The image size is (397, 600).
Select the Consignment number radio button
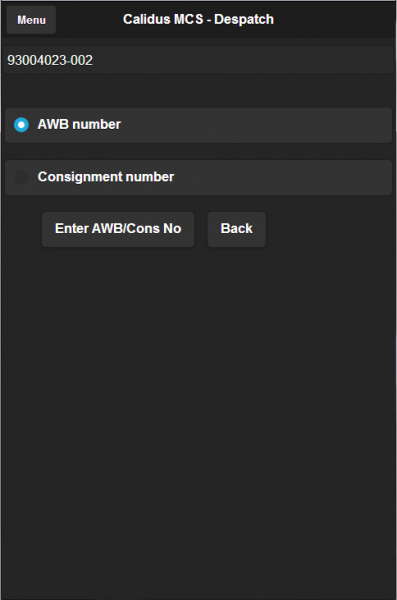pyautogui.click(x=198, y=177)
